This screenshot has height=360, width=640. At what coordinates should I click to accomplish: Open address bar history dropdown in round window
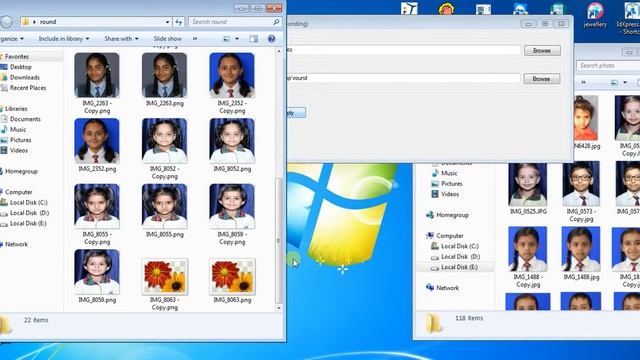tap(167, 22)
